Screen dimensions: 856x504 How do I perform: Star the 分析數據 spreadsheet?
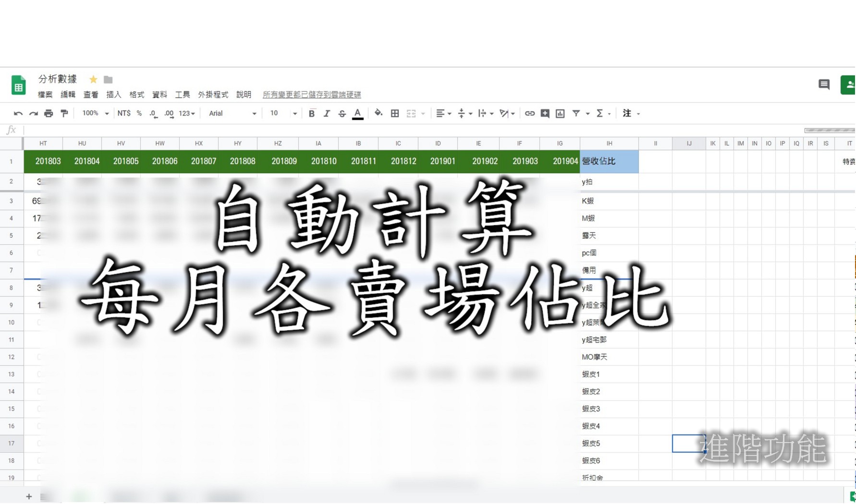tap(93, 79)
